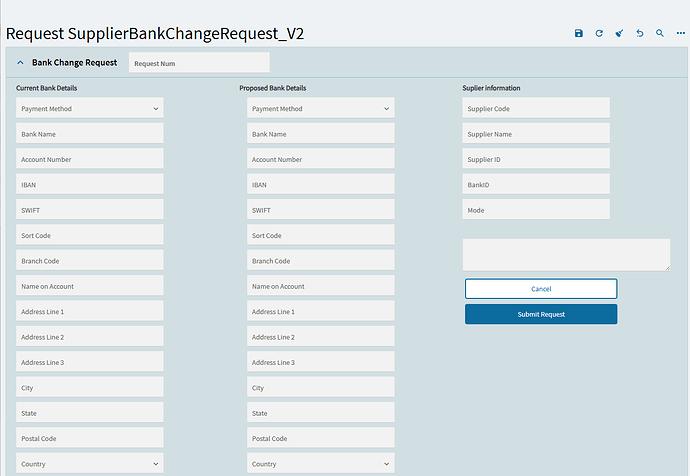The height and width of the screenshot is (476, 690).
Task: Focus the current Bank Name field
Action: pos(90,134)
